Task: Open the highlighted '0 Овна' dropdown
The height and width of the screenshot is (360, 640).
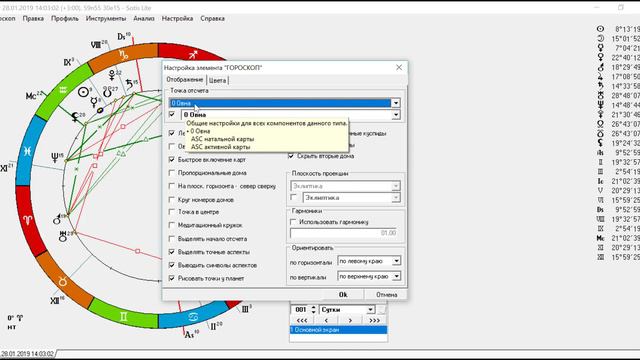Action: pyautogui.click(x=396, y=103)
